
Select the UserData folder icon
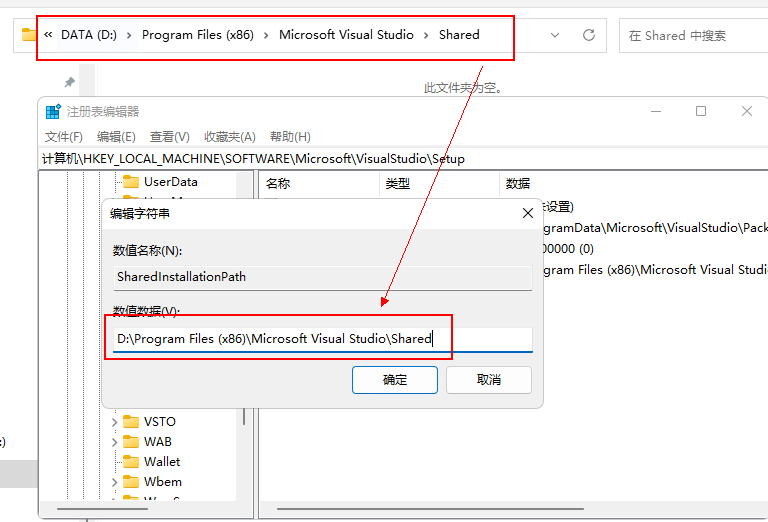coord(131,182)
